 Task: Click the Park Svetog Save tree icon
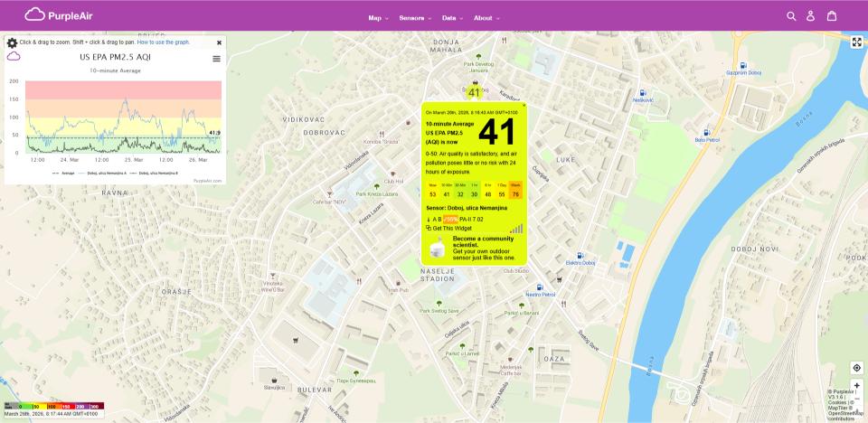click(x=439, y=304)
